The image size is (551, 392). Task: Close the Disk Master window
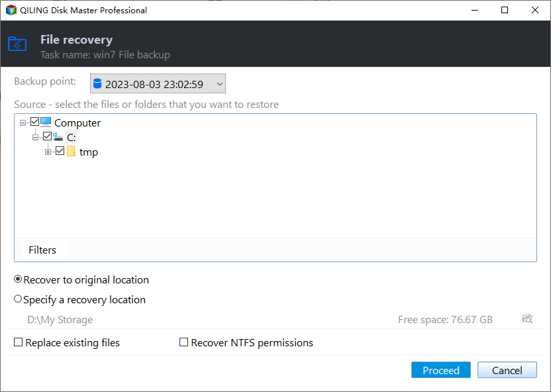[535, 10]
